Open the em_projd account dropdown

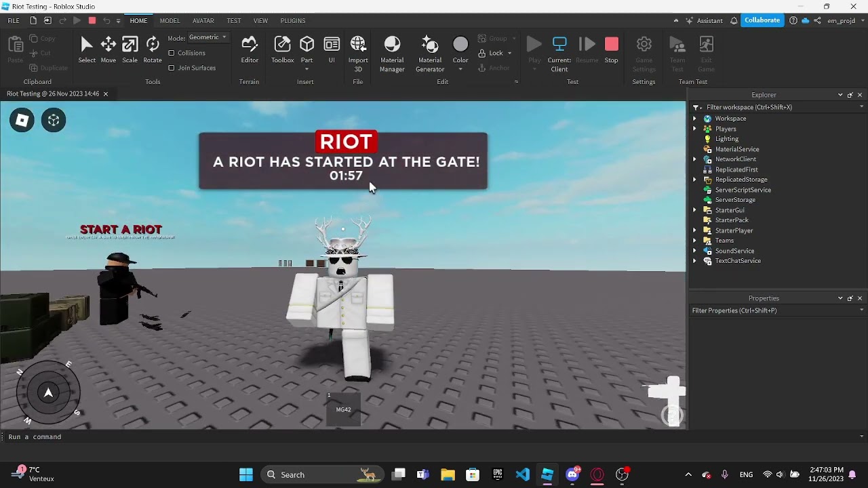pyautogui.click(x=846, y=20)
